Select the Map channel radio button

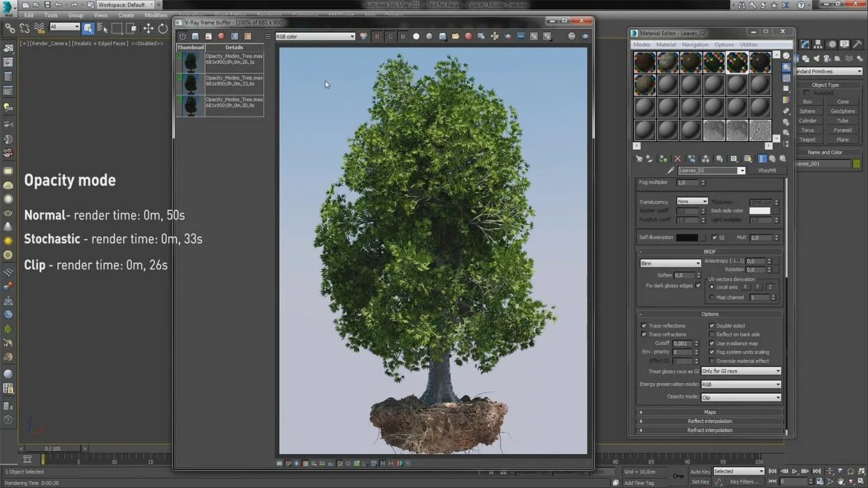point(712,298)
